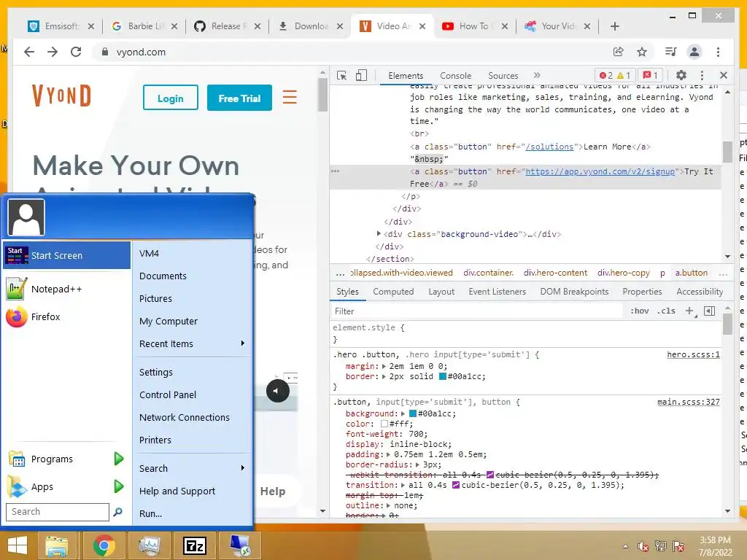The height and width of the screenshot is (560, 747).
Task: Click the /solutions href link in DOM
Action: click(549, 147)
